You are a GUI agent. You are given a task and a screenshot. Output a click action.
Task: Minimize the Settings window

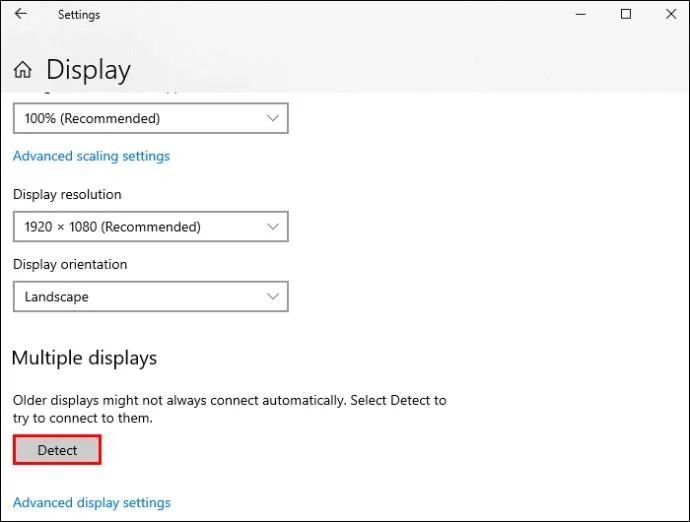(x=581, y=14)
